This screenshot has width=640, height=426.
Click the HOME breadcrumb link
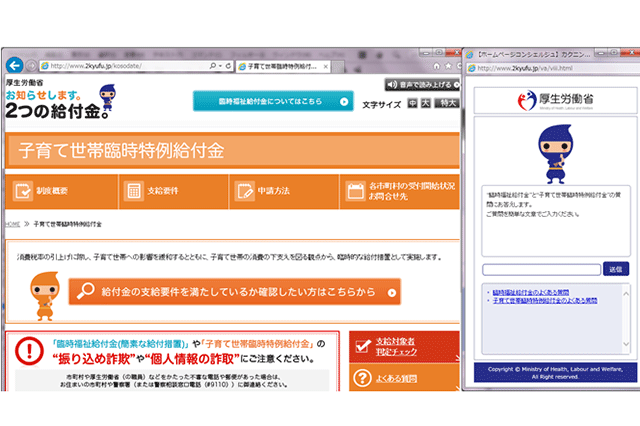12,224
